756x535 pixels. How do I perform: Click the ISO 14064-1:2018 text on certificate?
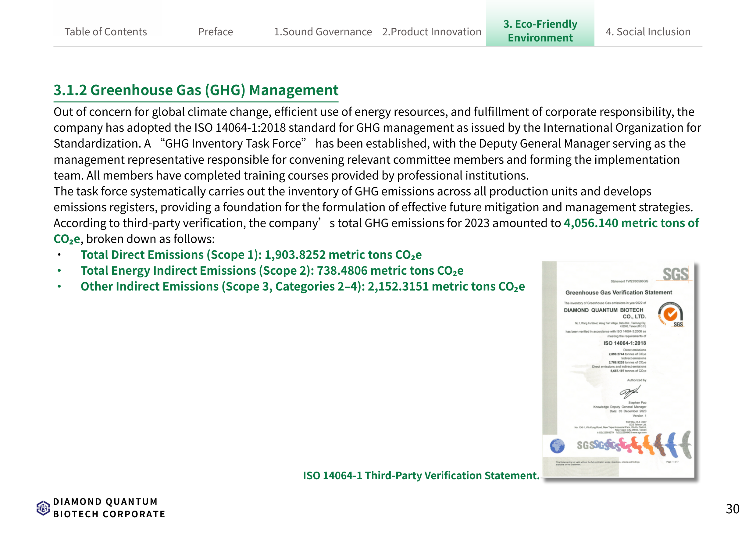click(625, 343)
